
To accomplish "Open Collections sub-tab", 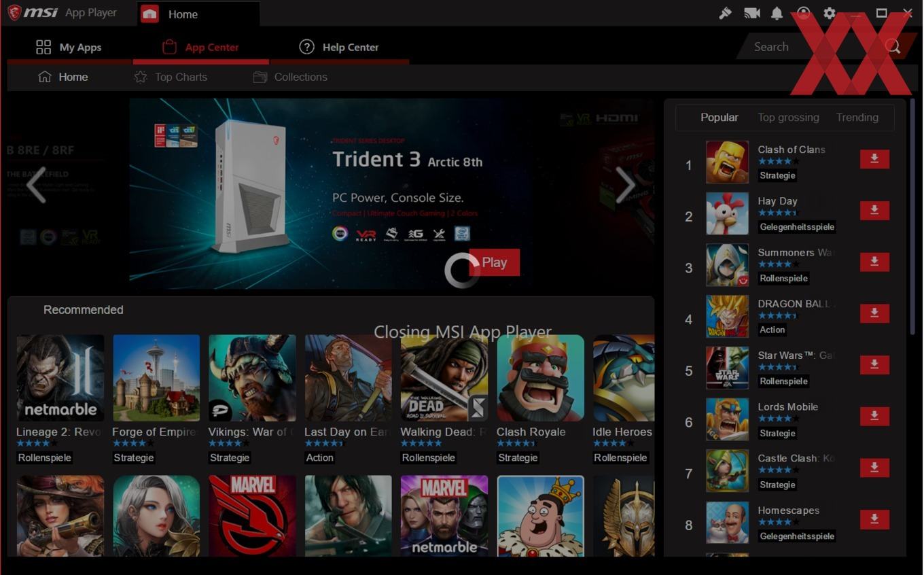I will point(290,77).
